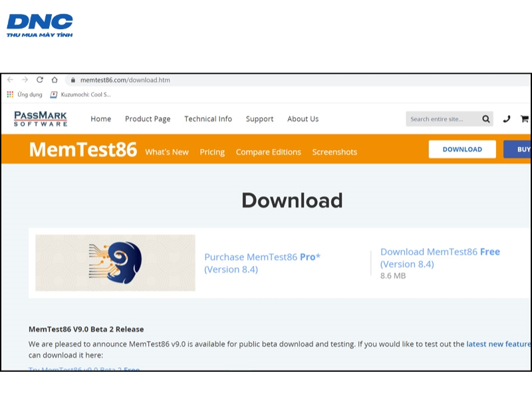This screenshot has width=532, height=399.
Task: Click the browser forward arrow
Action: coord(25,80)
